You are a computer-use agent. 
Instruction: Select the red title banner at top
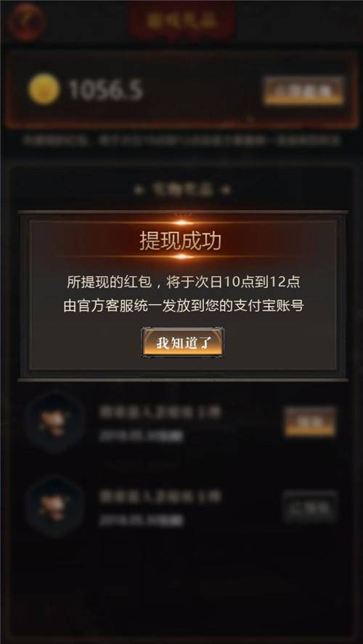pyautogui.click(x=182, y=20)
